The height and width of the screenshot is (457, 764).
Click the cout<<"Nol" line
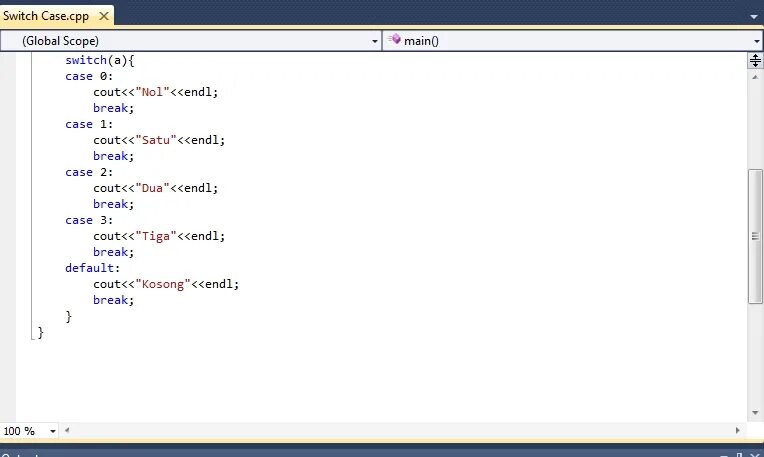click(x=156, y=93)
